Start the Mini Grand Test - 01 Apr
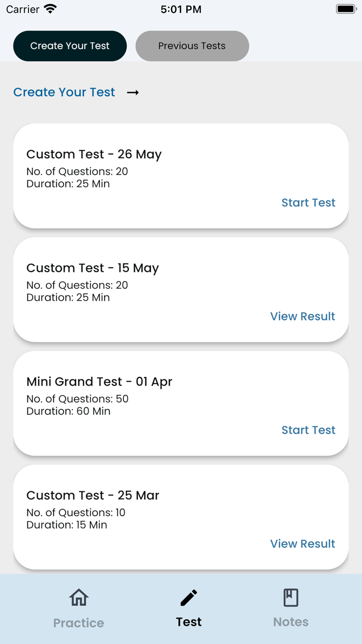 point(308,430)
